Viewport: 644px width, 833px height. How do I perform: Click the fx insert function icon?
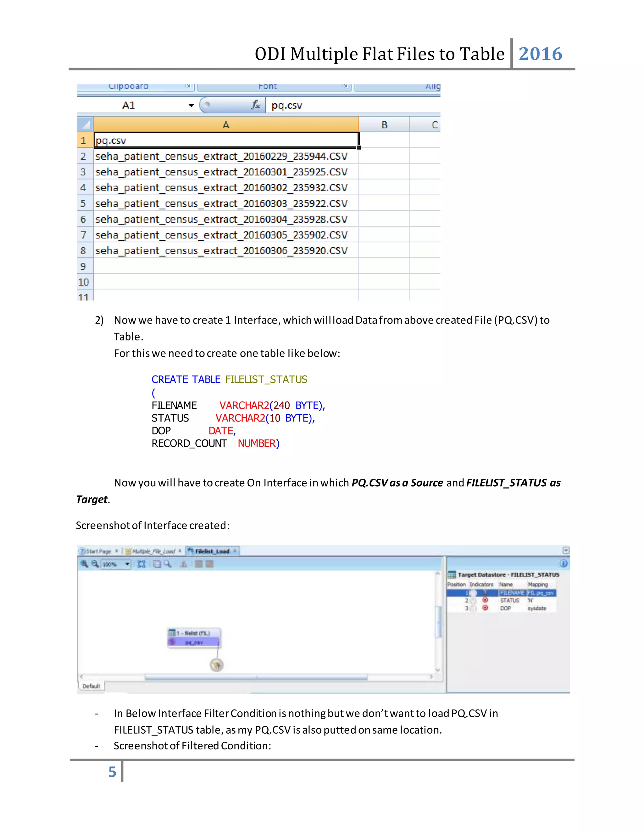tap(256, 105)
